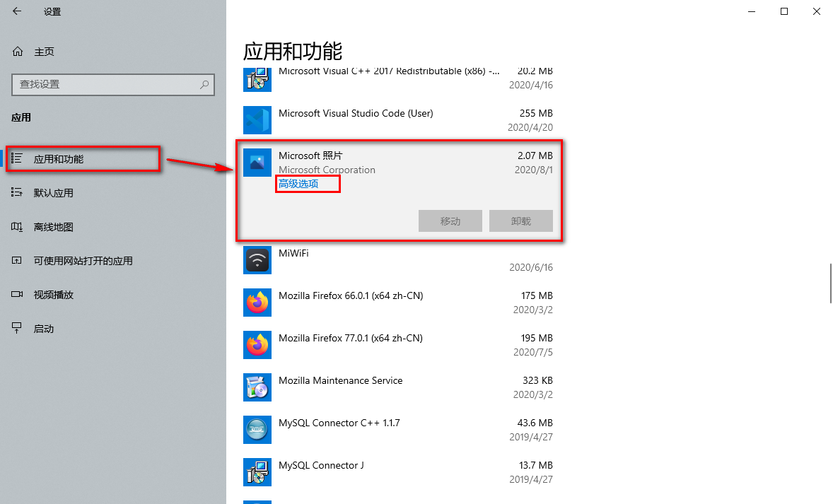This screenshot has width=833, height=504.
Task: Click the 默认应用 sidebar icon
Action: click(x=16, y=192)
